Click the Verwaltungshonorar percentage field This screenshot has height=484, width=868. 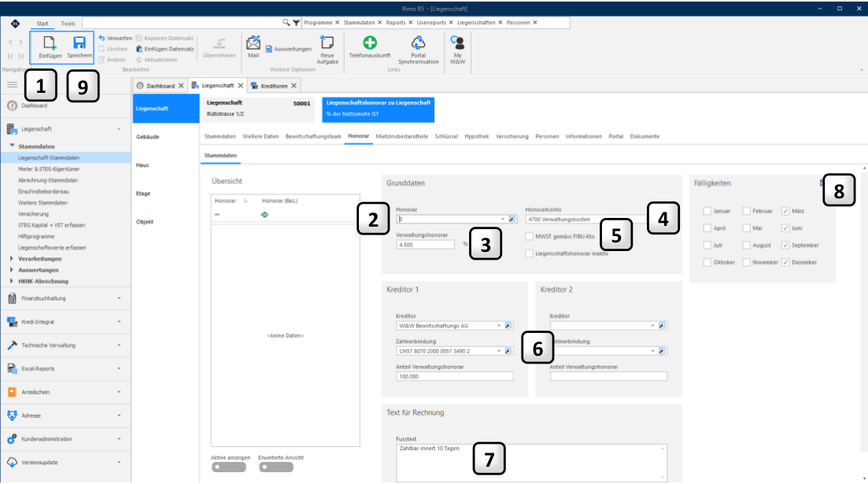click(425, 245)
